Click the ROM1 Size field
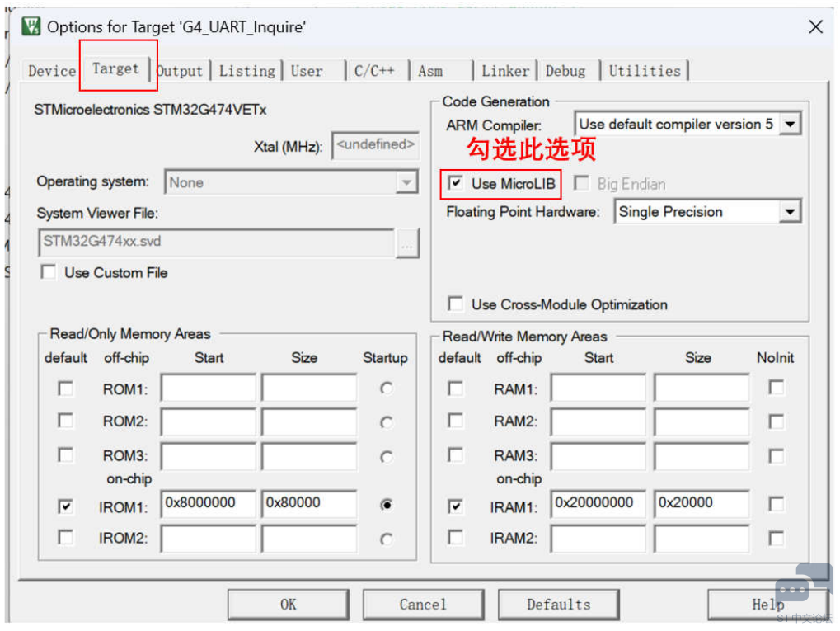This screenshot has height=631, width=840. click(309, 388)
